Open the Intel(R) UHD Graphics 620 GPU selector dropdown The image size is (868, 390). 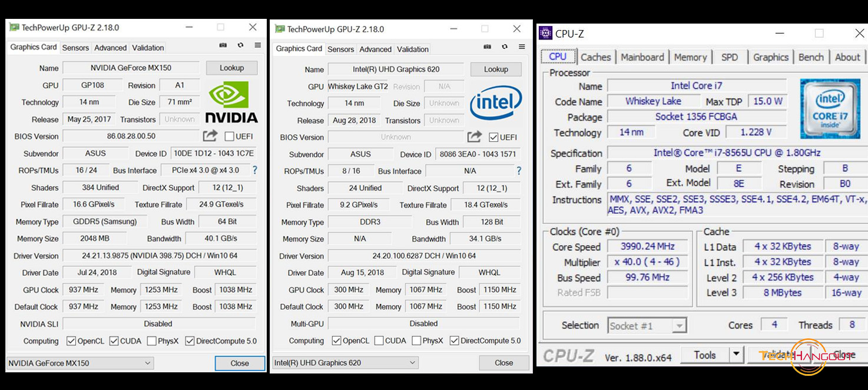click(x=345, y=362)
